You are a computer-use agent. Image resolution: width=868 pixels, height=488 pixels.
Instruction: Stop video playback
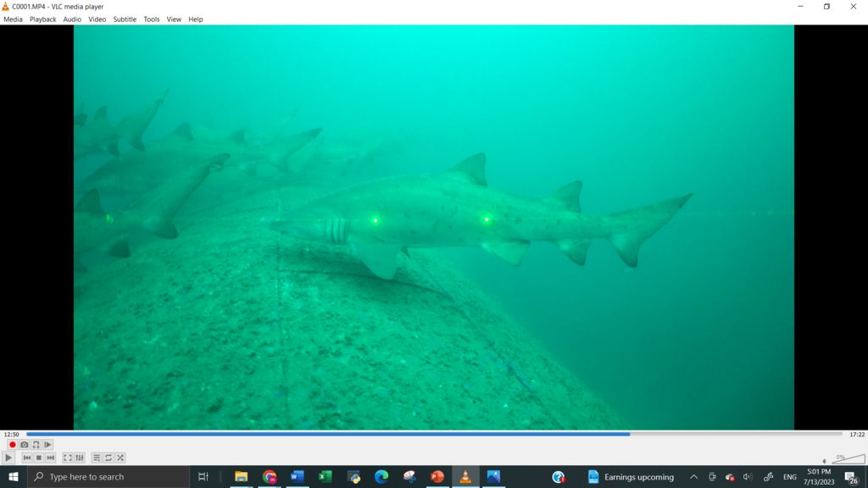pos(38,457)
